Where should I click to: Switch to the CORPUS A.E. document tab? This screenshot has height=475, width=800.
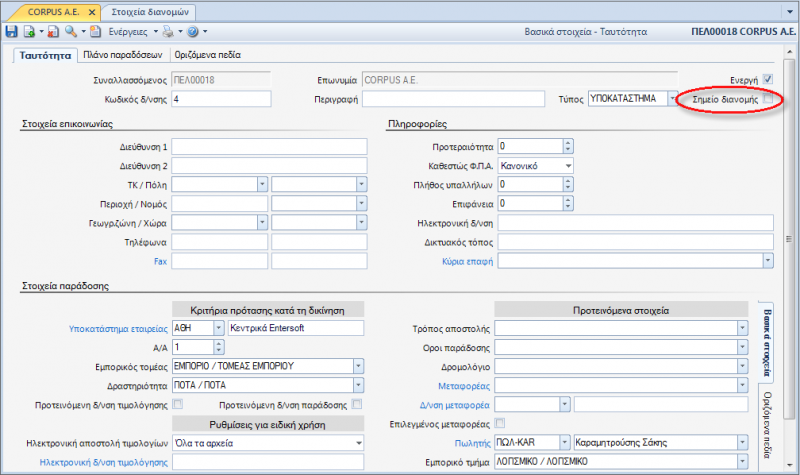(53, 12)
